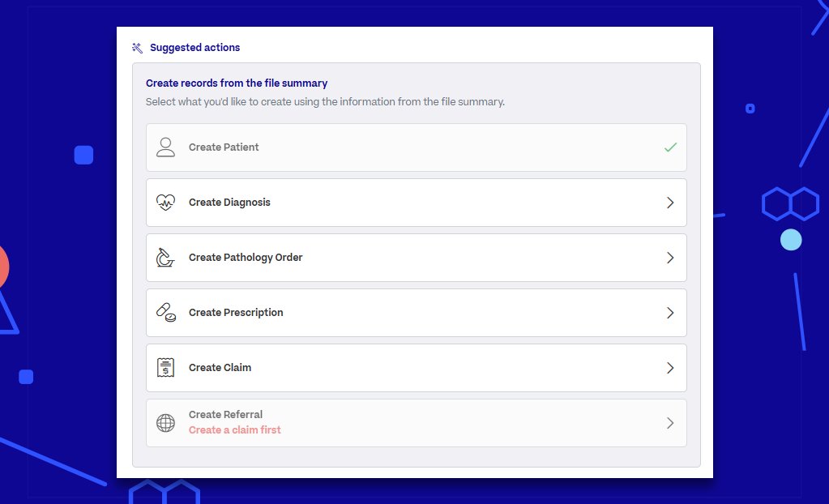This screenshot has width=829, height=504.
Task: Click the 'Suggested actions' heading text
Action: [195, 48]
